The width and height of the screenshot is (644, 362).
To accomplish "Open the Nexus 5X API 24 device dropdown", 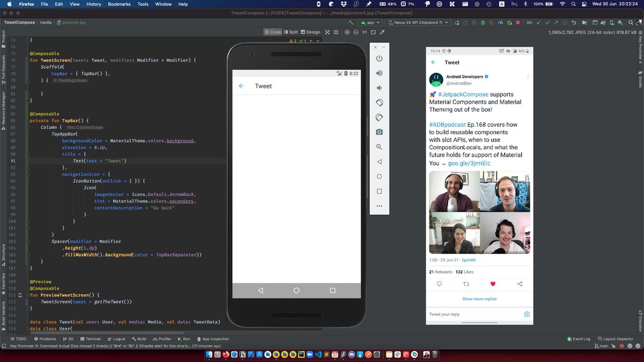I will [x=418, y=23].
